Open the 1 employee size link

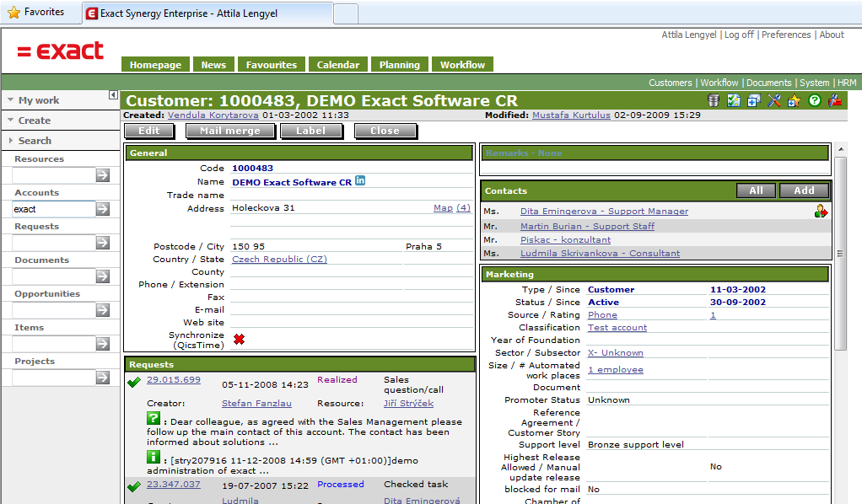pyautogui.click(x=616, y=369)
